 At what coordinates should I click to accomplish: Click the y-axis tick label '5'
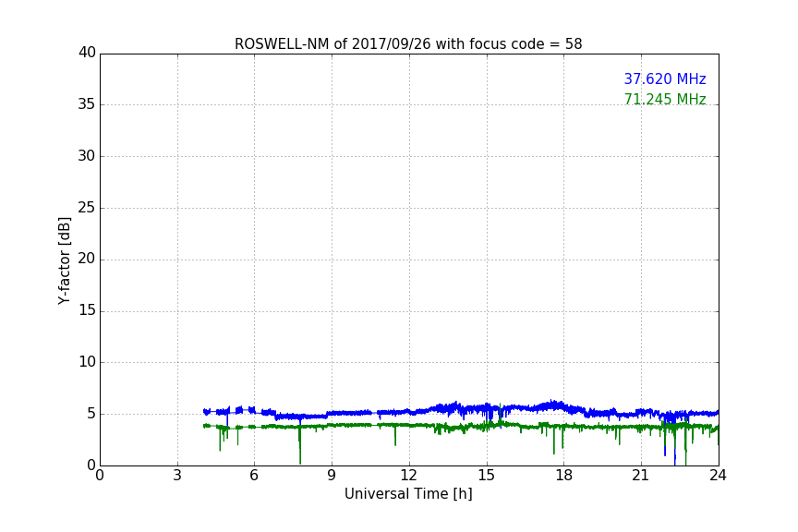coord(91,414)
